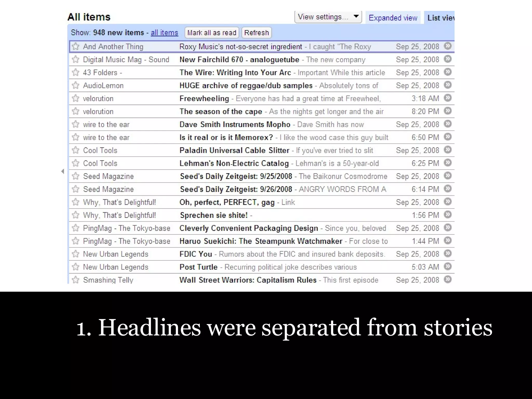The image size is (532, 399).
Task: Open Freewheeling headline from velorution
Action: [204, 98]
